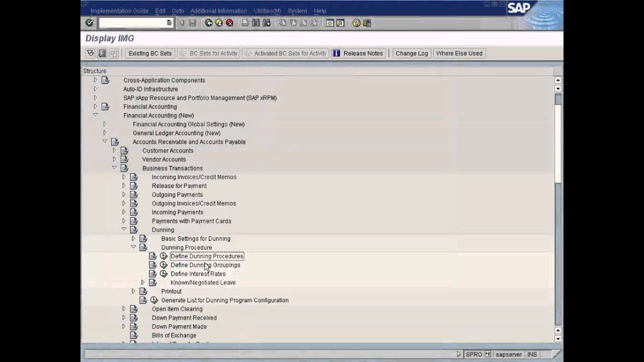
Task: Open the System menu
Action: tap(297, 11)
